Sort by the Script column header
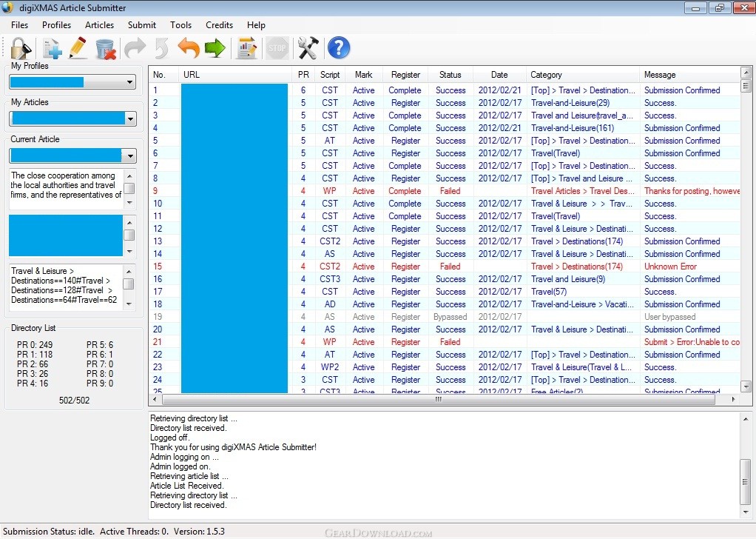 pyautogui.click(x=330, y=75)
